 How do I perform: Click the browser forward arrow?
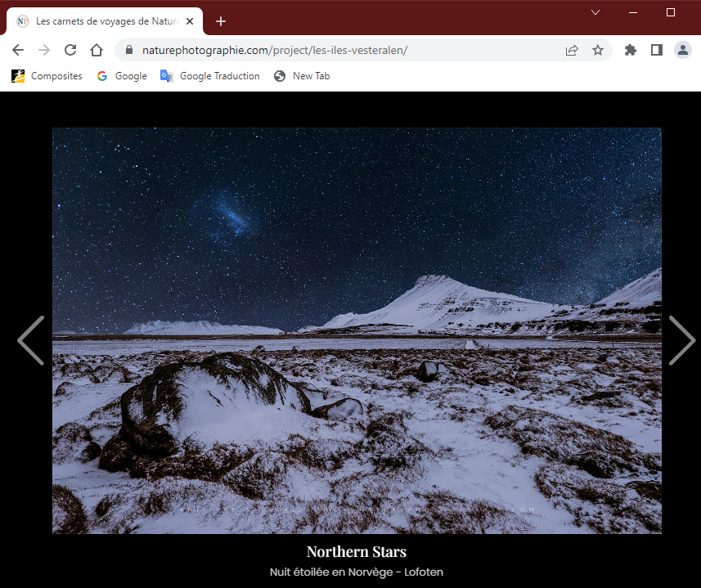point(44,50)
